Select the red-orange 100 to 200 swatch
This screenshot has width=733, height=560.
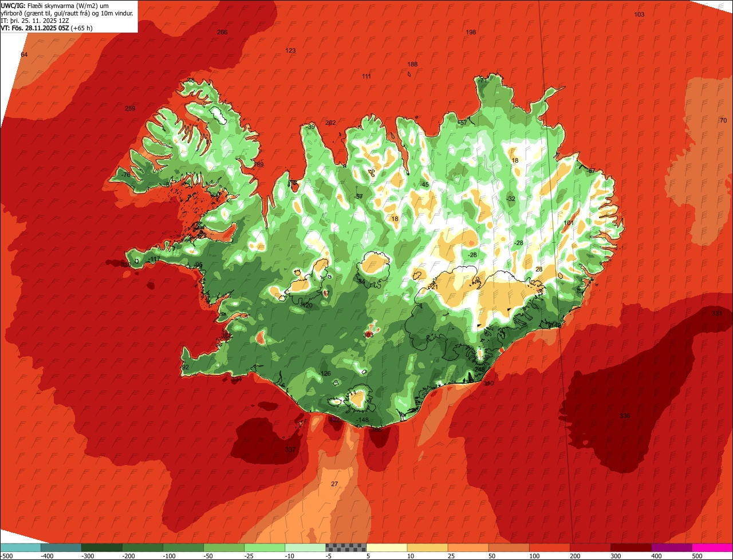click(x=549, y=547)
